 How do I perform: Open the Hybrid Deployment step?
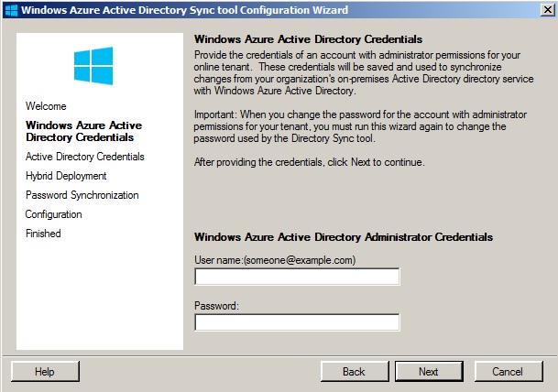[66, 176]
